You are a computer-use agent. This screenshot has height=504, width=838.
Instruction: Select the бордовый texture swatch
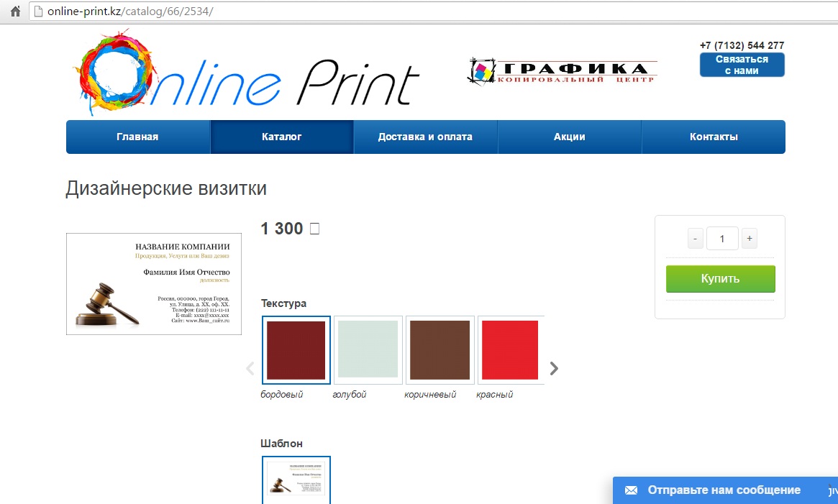296,350
